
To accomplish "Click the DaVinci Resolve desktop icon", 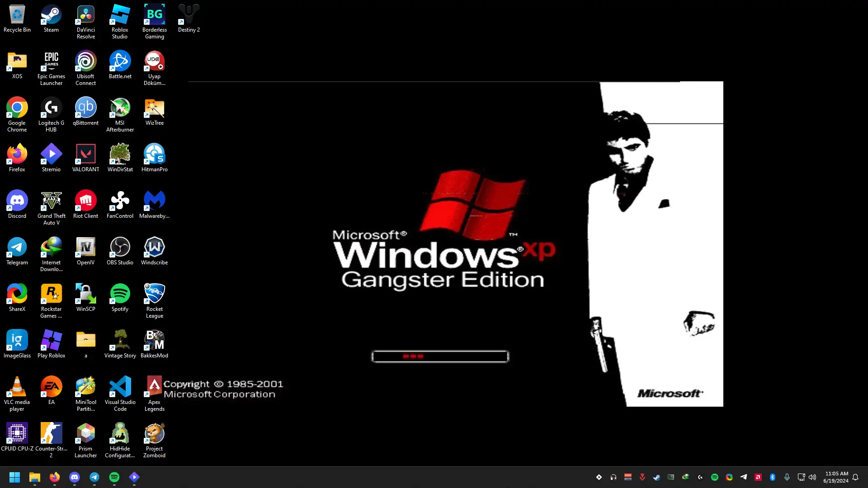I will (86, 22).
